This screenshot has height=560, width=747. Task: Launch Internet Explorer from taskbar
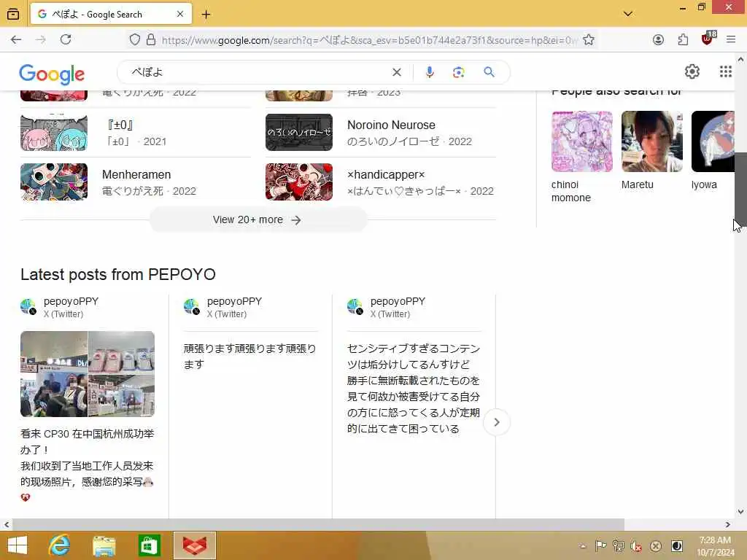[x=60, y=545]
